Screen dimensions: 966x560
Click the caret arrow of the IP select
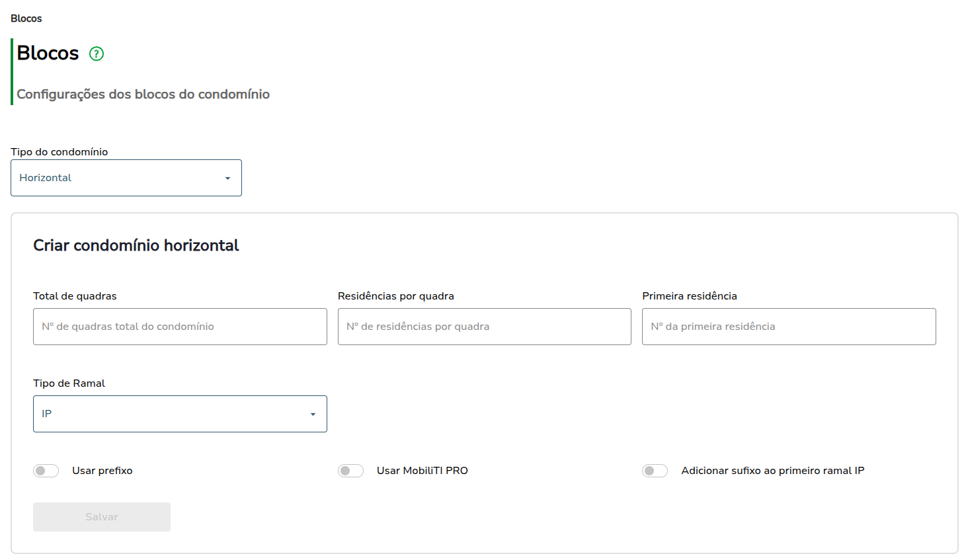coord(313,415)
